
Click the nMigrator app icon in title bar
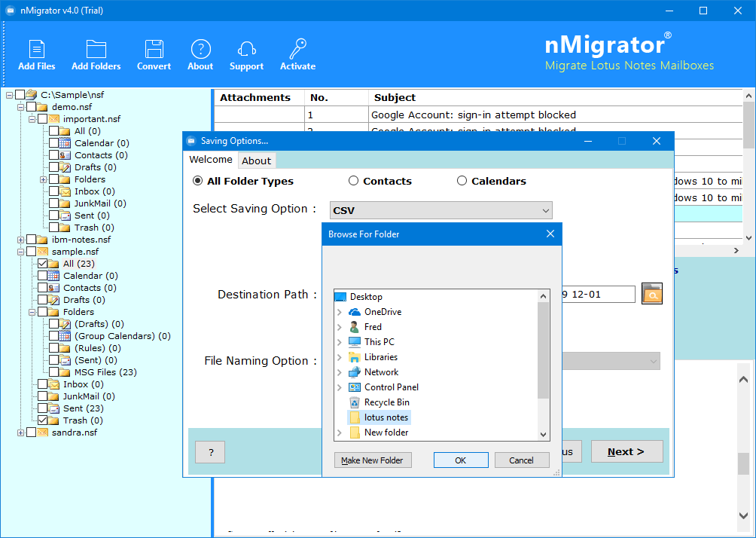(x=10, y=10)
